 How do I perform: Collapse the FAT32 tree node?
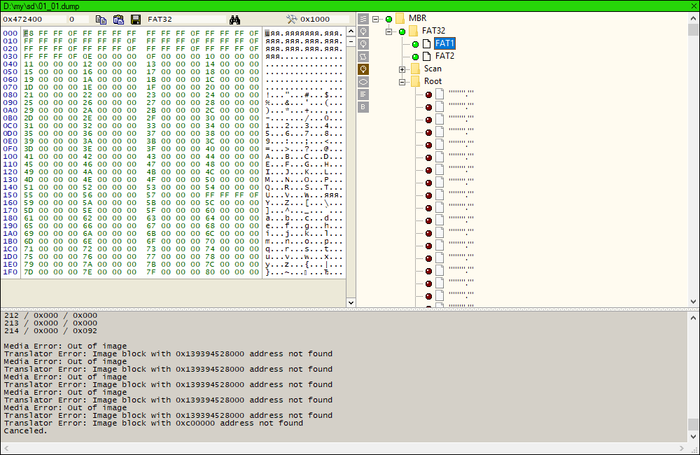tap(388, 31)
